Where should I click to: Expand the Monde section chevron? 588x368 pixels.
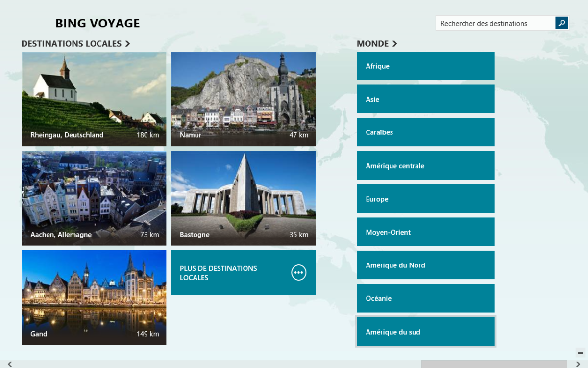[394, 44]
